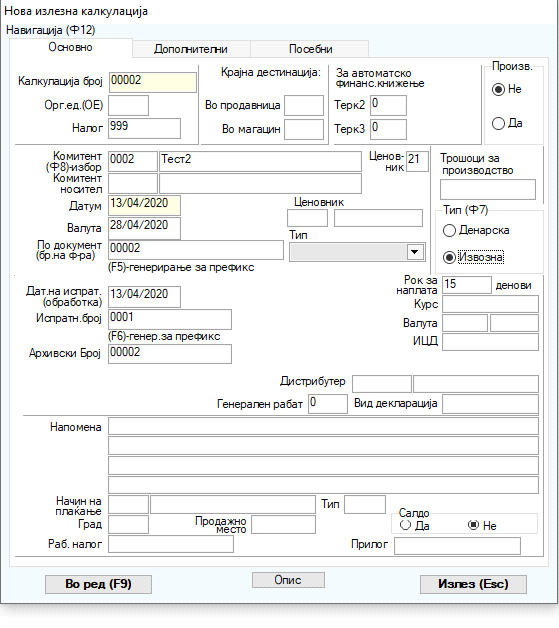Click the Генерален рабат field
The height and width of the screenshot is (628, 559).
pyautogui.click(x=328, y=404)
